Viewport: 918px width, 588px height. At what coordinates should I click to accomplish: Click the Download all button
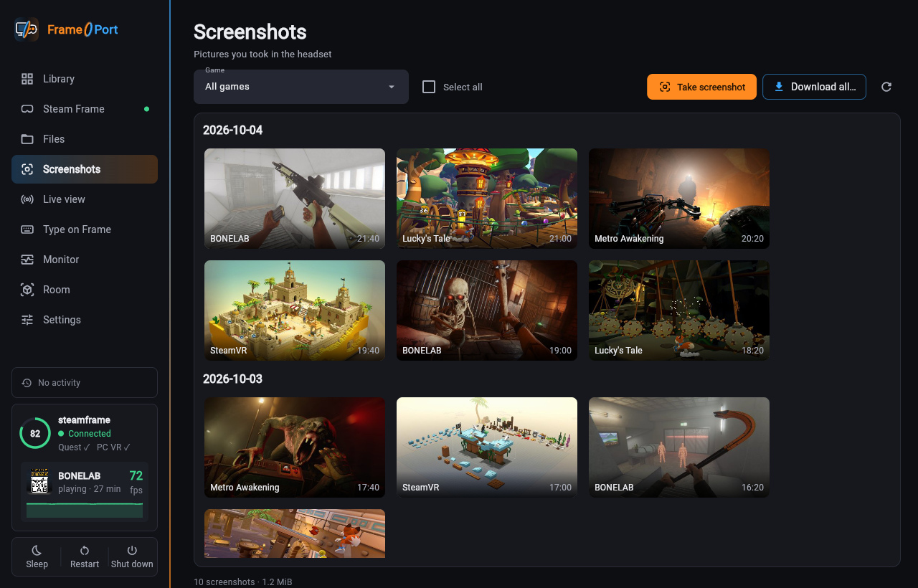814,87
